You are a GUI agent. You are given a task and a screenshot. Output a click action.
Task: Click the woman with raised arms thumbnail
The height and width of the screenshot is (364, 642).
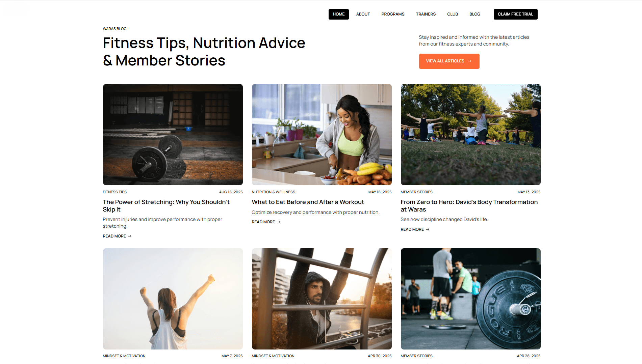(x=173, y=299)
